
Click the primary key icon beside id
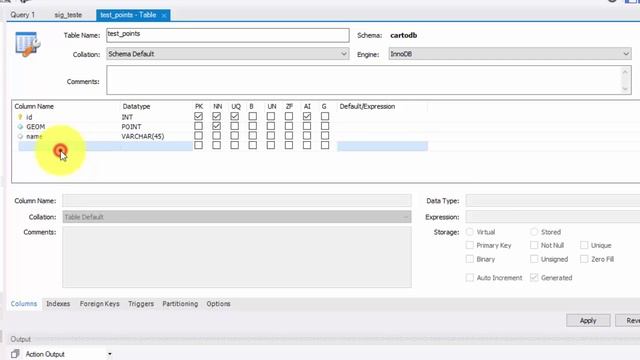tap(20, 117)
